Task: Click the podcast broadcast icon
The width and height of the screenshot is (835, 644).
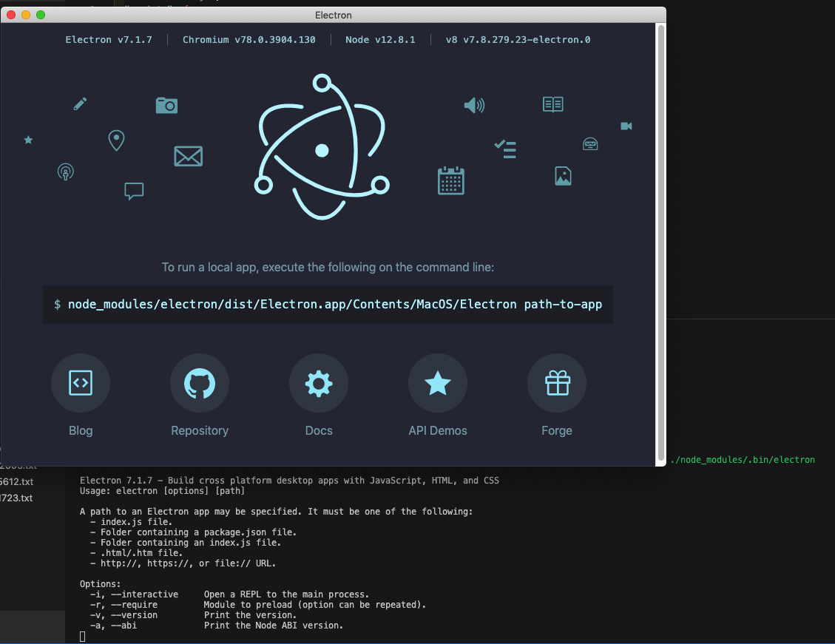Action: [x=66, y=172]
